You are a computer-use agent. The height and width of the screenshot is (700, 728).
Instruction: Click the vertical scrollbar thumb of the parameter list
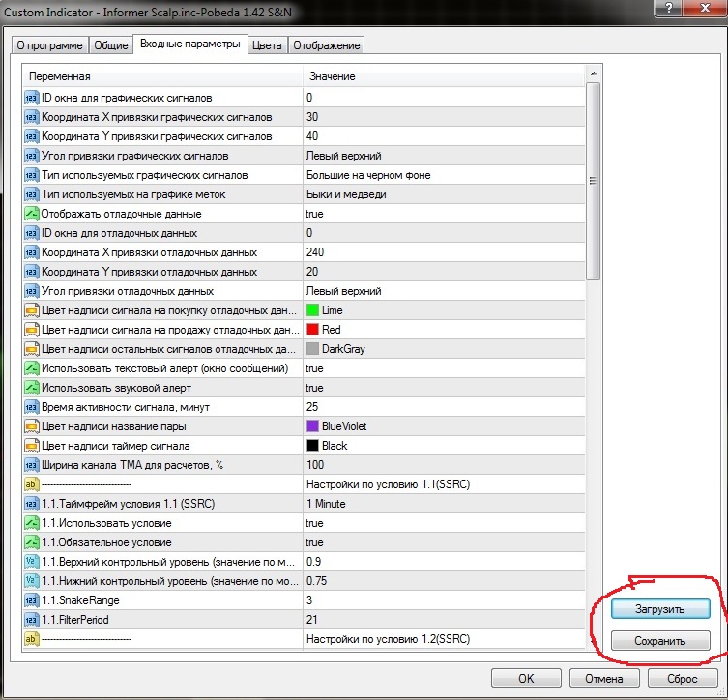[593, 181]
